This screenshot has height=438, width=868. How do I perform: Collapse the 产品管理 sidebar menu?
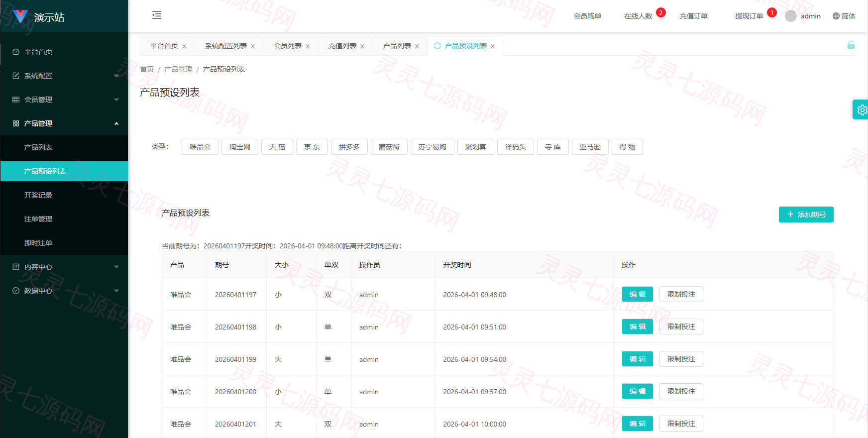(x=64, y=123)
